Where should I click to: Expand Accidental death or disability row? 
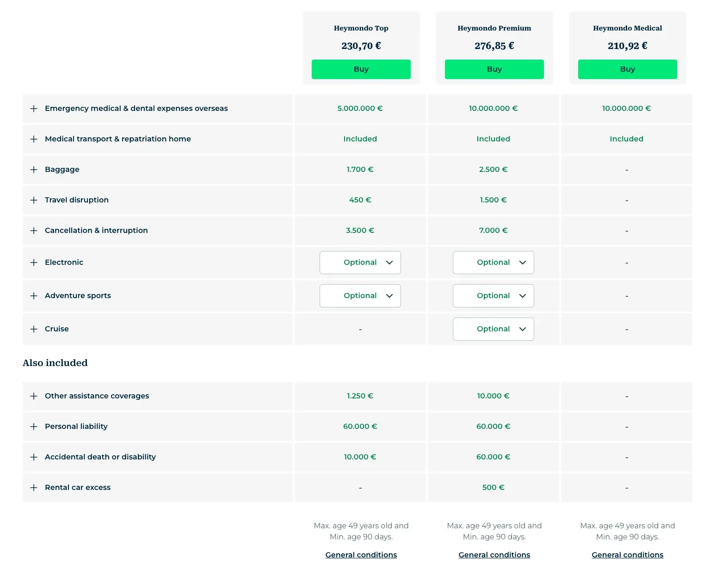click(34, 457)
